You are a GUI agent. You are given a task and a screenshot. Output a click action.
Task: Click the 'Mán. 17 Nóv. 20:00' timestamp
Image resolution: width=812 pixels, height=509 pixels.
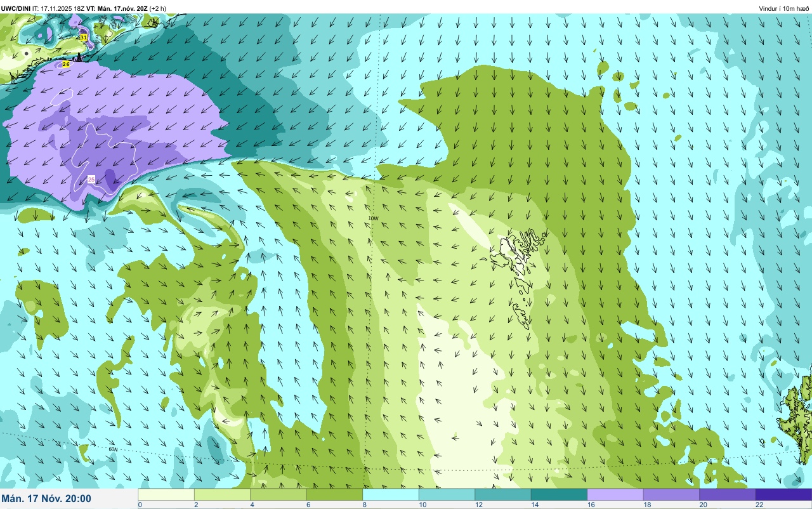click(x=46, y=499)
